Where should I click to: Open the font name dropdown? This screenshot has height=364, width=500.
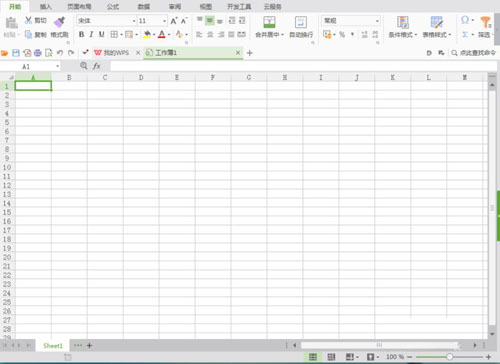[x=134, y=21]
